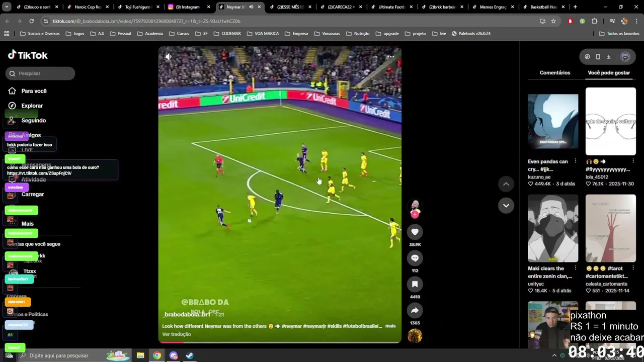Image resolution: width=644 pixels, height=362 pixels.
Task: Switch to the Ultimate Footb browser tab
Action: 392,7
